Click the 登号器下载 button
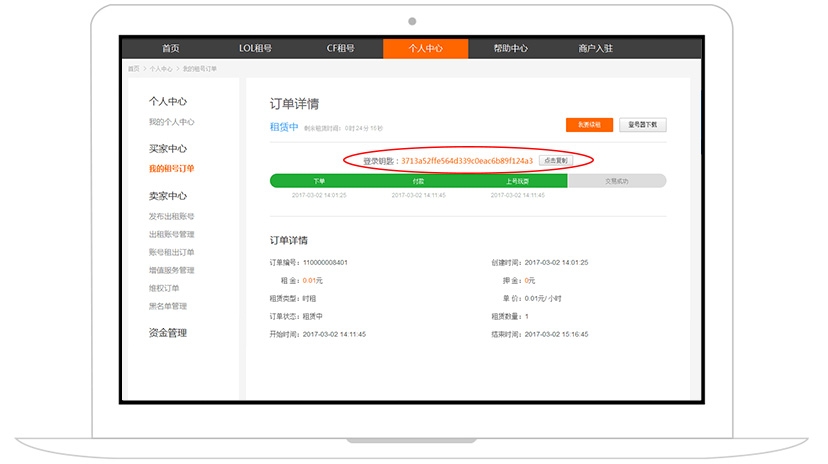This screenshot has width=828, height=464. click(642, 125)
